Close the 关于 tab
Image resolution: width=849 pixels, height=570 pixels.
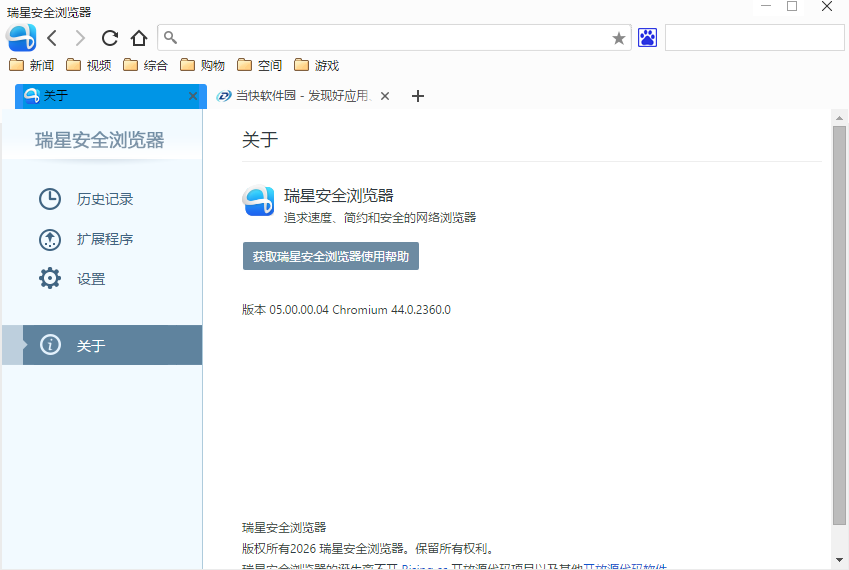[x=193, y=96]
